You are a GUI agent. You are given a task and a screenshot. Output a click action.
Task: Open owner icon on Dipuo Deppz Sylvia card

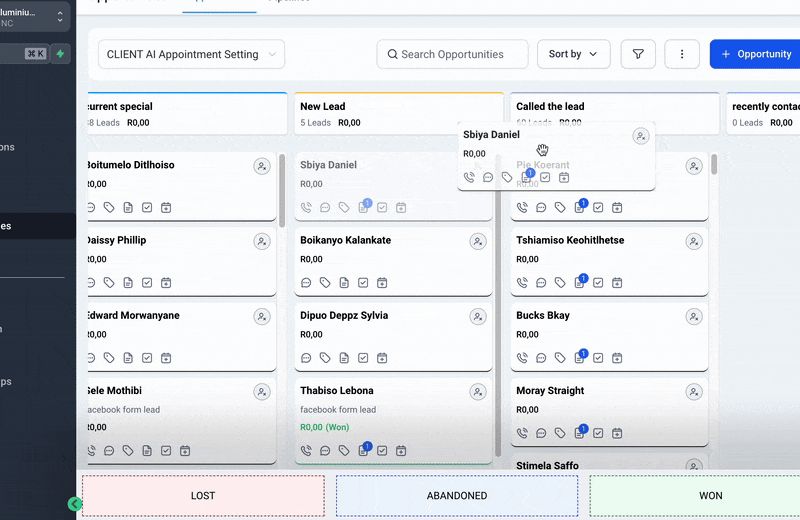[478, 317]
